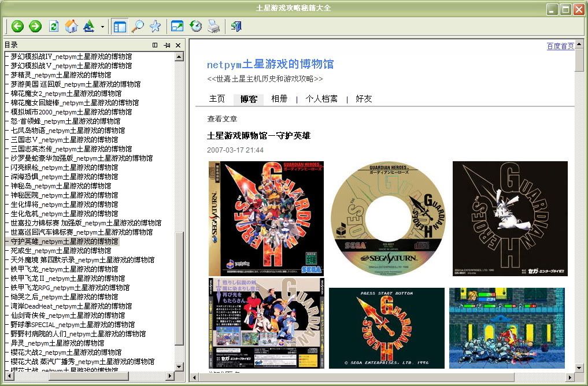The height and width of the screenshot is (386, 588).
Task: Click contents vertical scrollbar thumb
Action: 179,288
